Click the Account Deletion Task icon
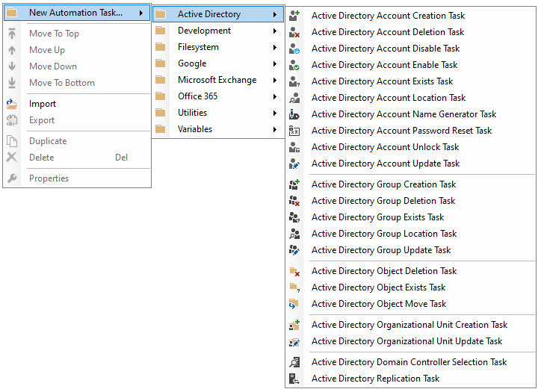541x392 pixels. coord(294,32)
